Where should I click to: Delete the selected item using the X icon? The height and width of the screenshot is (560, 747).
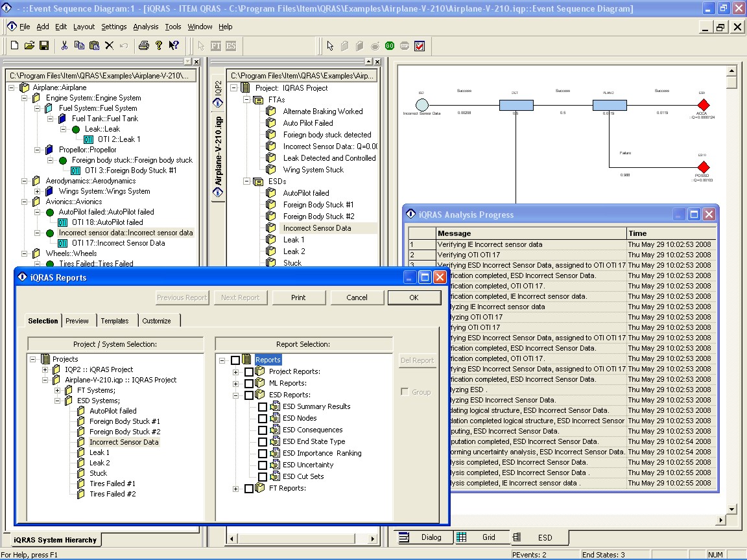(x=109, y=46)
